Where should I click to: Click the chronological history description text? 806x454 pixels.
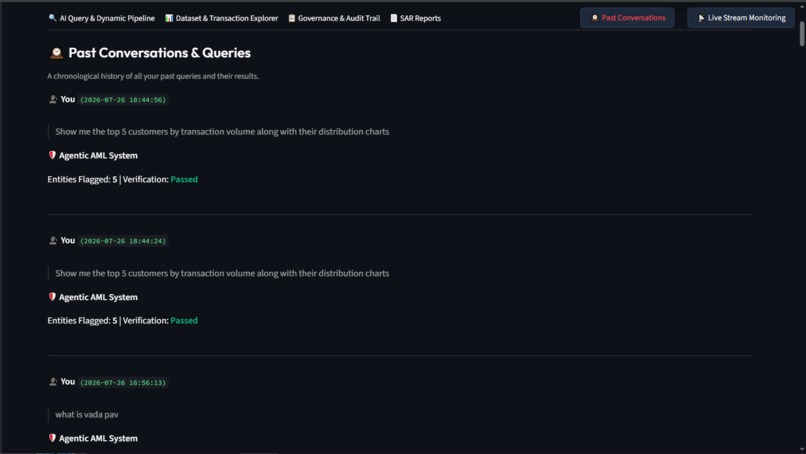point(153,76)
